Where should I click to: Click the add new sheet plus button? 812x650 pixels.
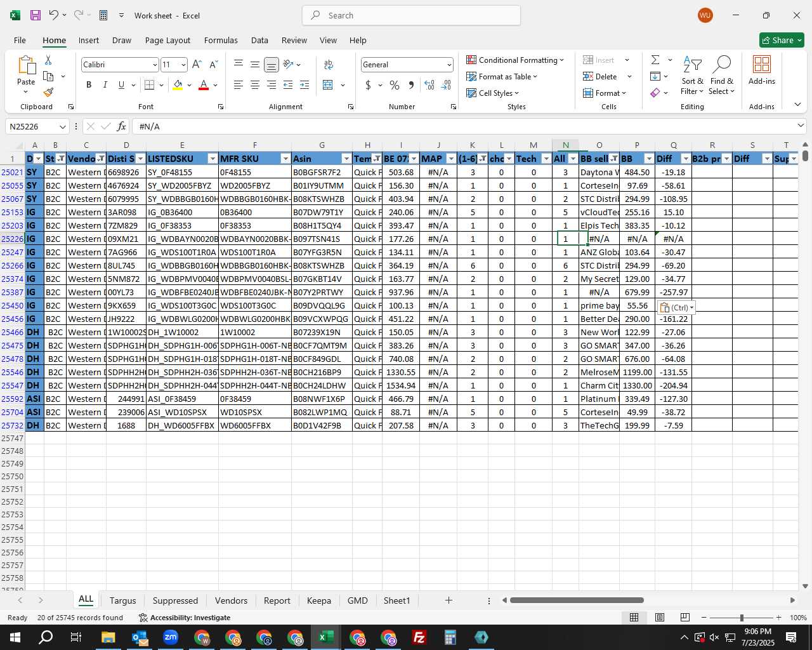[449, 600]
